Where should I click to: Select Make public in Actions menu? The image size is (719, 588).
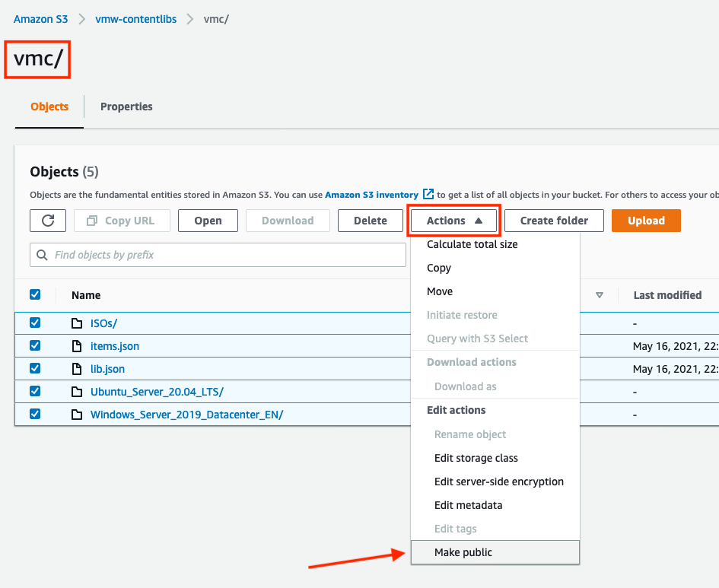click(x=495, y=552)
